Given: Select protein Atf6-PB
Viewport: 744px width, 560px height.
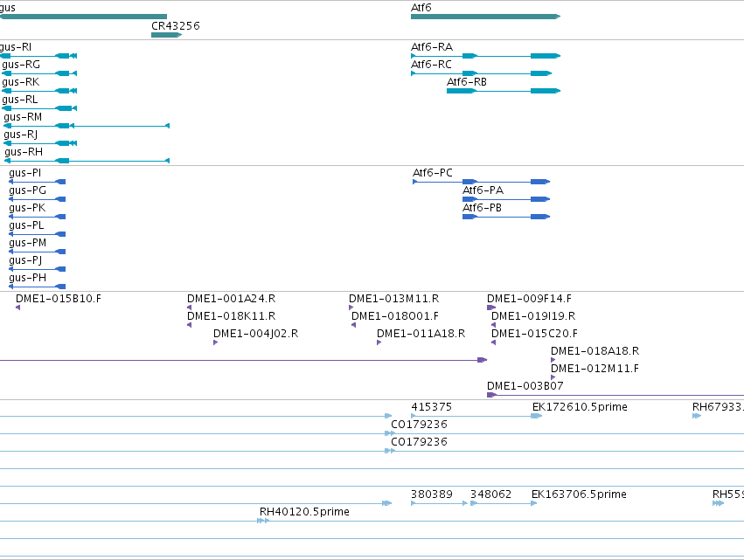Looking at the screenshot, I should click(x=506, y=217).
